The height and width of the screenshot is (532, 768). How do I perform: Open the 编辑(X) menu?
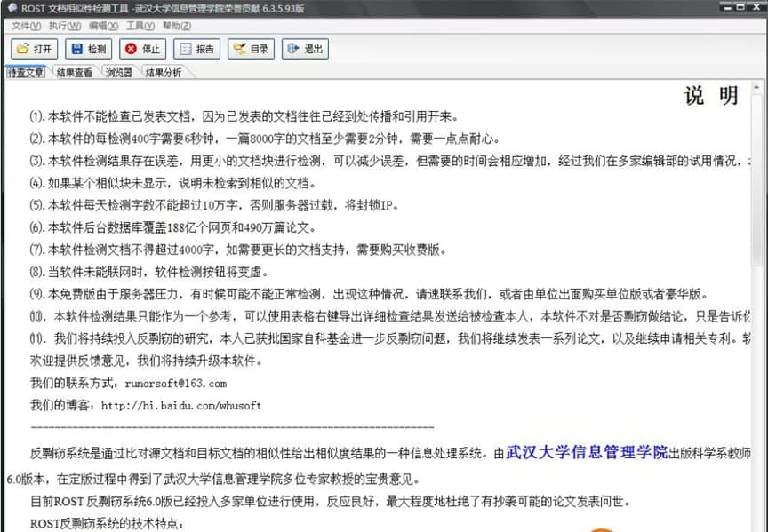click(103, 26)
